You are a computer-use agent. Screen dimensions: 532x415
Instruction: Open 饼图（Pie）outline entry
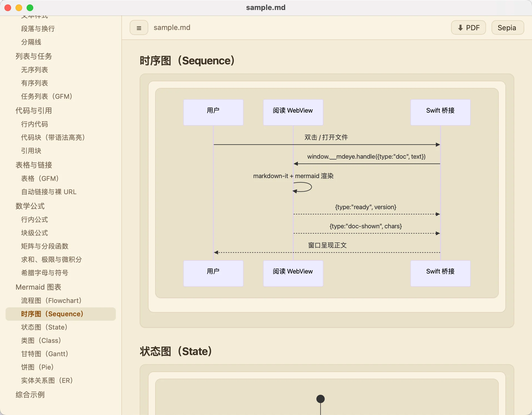37,367
